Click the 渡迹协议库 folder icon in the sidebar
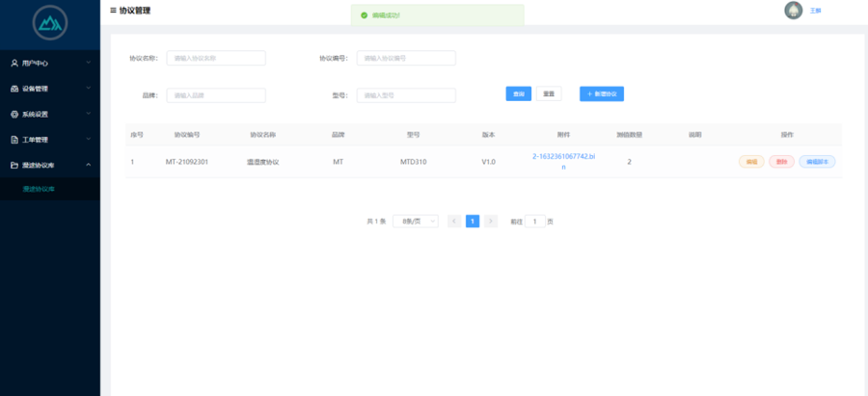This screenshot has width=868, height=396. tap(14, 165)
